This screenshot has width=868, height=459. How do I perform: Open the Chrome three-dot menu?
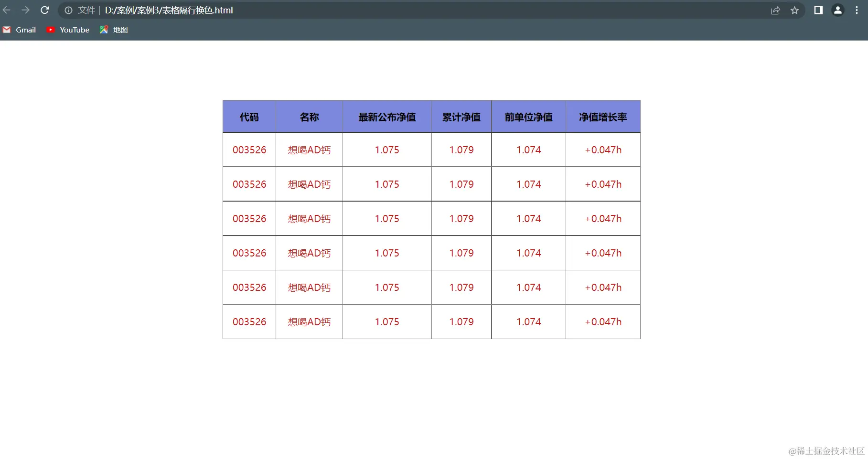point(857,10)
